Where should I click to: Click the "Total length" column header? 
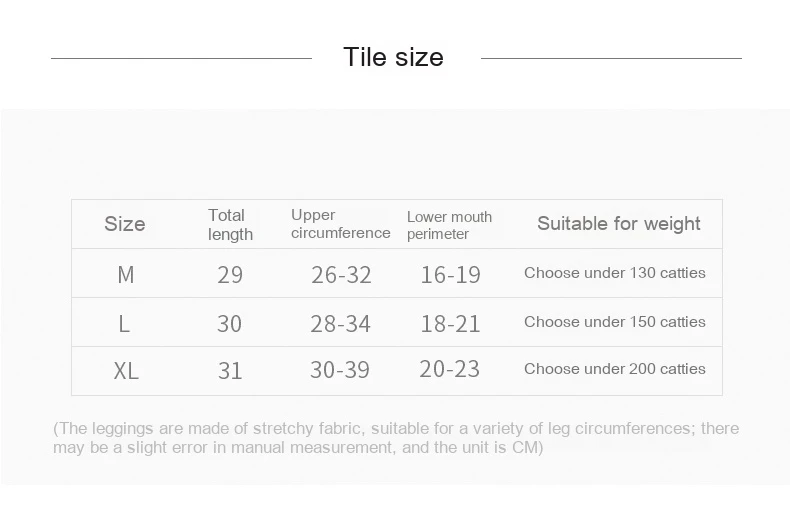230,225
